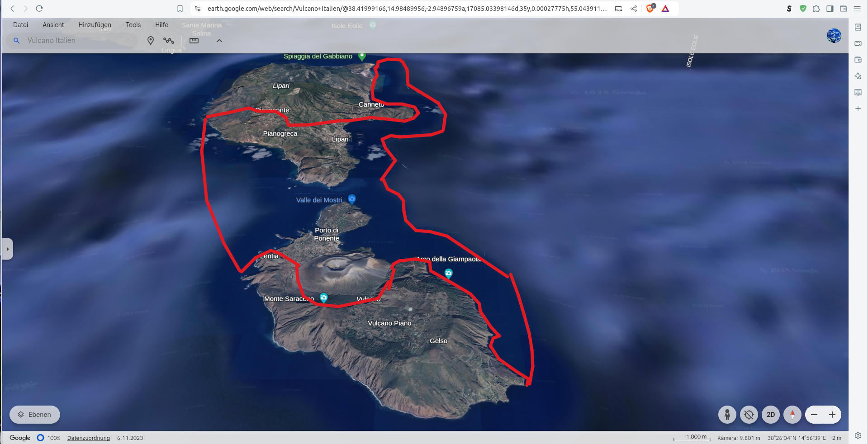This screenshot has width=868, height=444.
Task: Open the Hilfe menu
Action: [161, 25]
